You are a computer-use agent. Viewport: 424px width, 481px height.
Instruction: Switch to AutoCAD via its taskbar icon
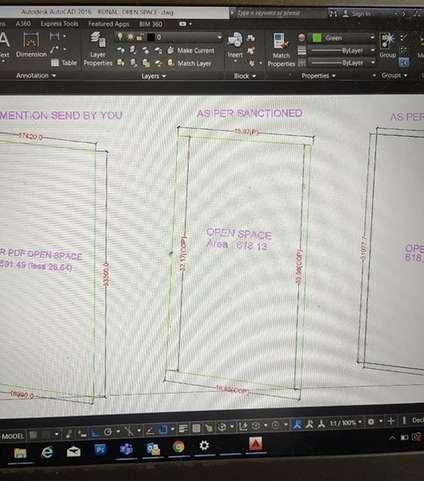(255, 444)
